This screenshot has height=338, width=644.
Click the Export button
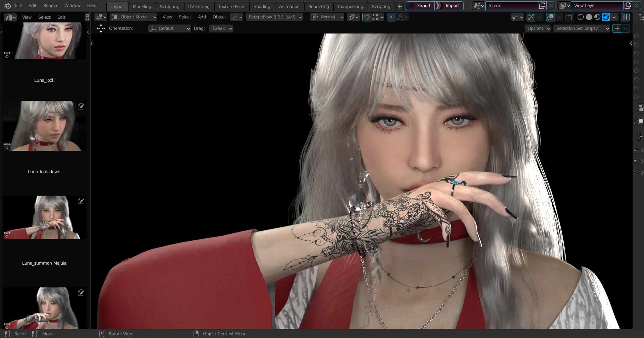[x=423, y=5]
